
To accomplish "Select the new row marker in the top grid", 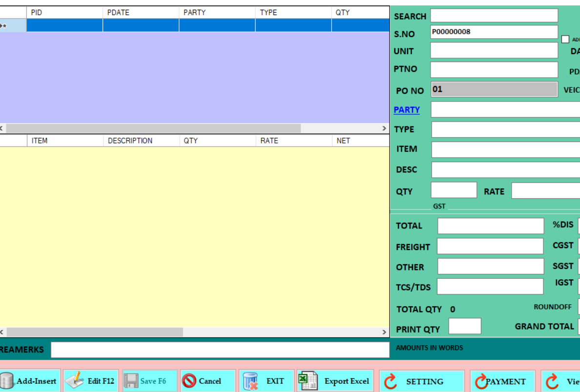I will tap(13, 26).
